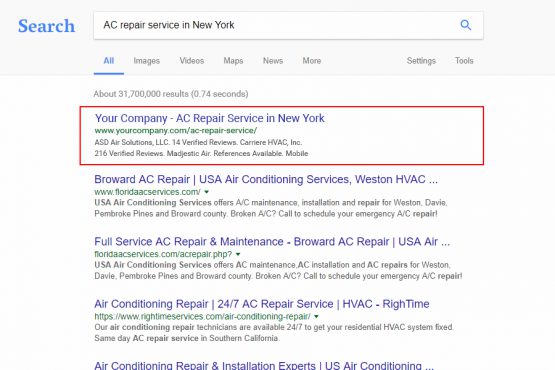This screenshot has height=370, width=555.
Task: Click inside the search query field
Action: [276, 25]
